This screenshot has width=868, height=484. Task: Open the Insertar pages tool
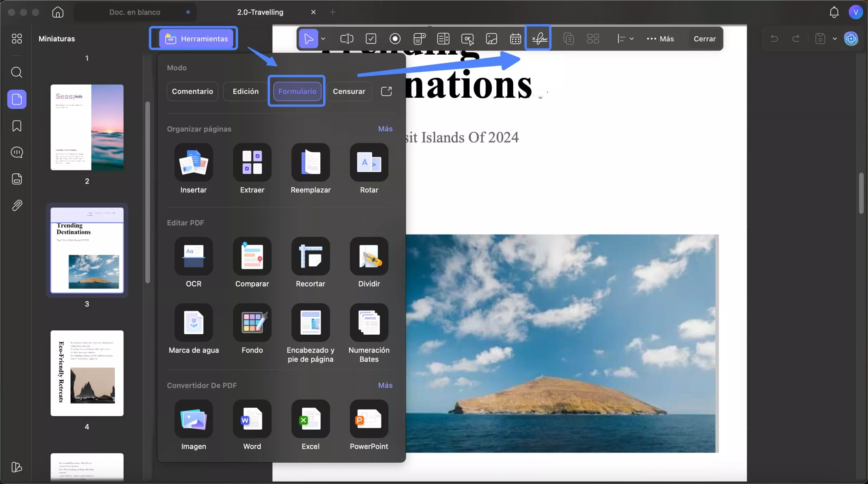(x=194, y=169)
